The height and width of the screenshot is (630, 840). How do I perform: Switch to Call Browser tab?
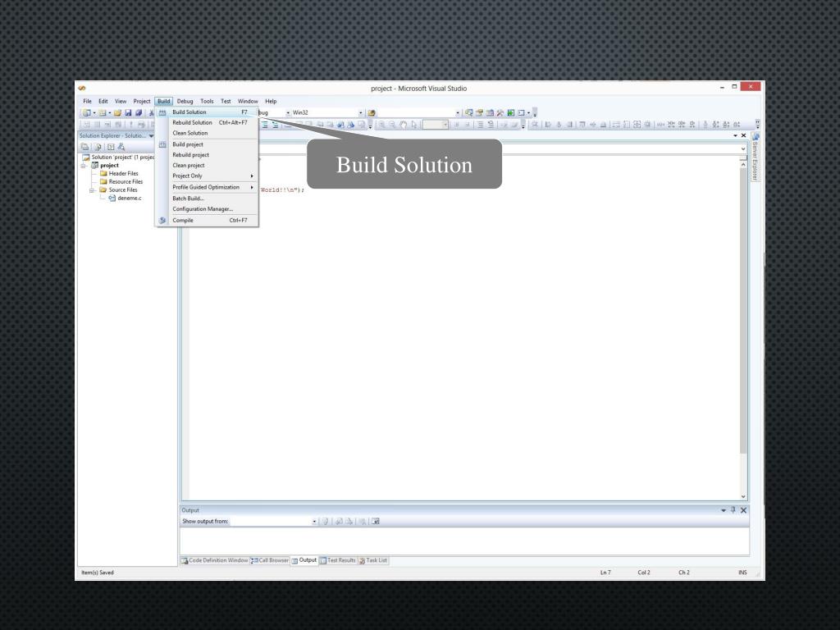click(x=269, y=560)
